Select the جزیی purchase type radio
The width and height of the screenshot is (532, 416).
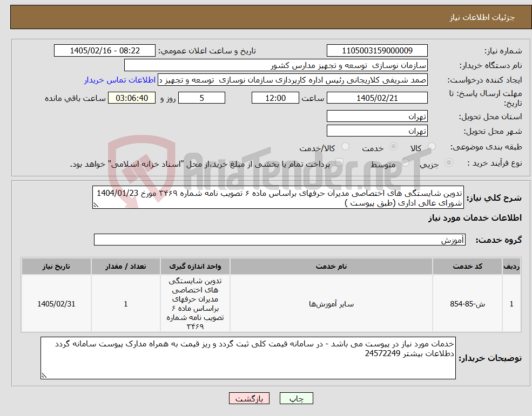[448, 163]
